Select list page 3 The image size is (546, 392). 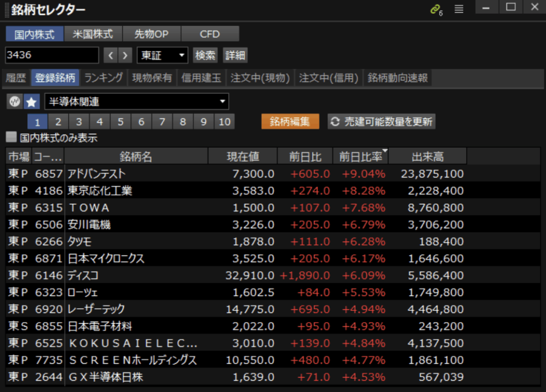[79, 122]
